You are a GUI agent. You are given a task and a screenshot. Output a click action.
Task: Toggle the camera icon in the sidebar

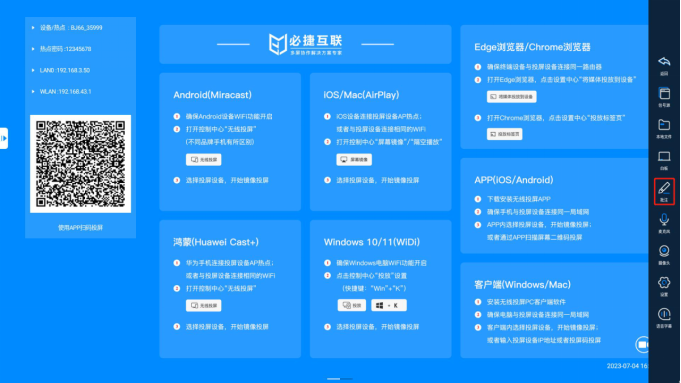point(664,254)
